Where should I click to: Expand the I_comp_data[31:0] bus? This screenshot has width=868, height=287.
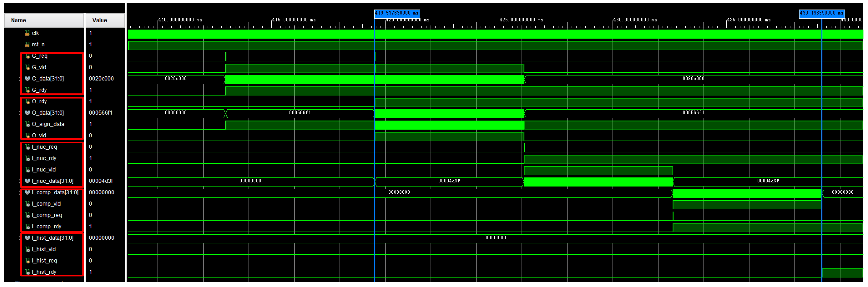click(20, 192)
